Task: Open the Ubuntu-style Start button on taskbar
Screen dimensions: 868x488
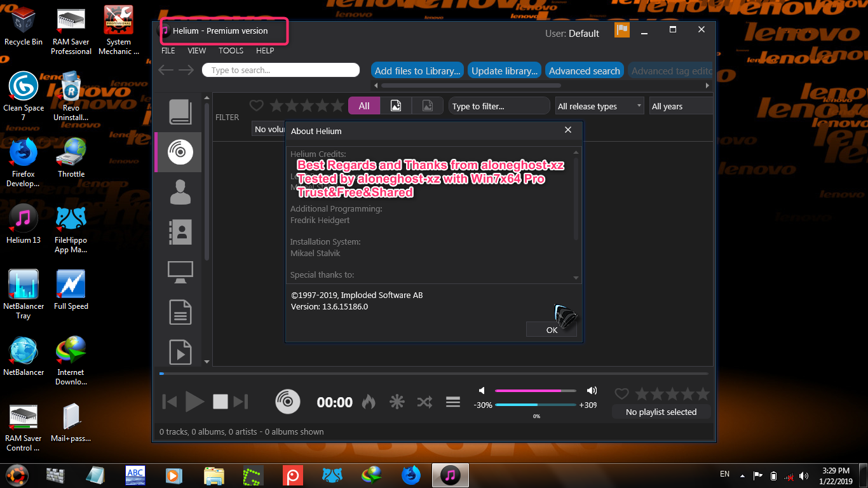Action: point(17,475)
